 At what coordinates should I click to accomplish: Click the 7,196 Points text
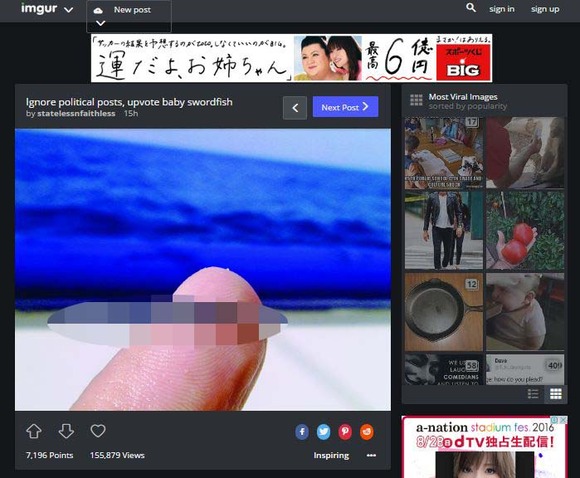(x=50, y=455)
